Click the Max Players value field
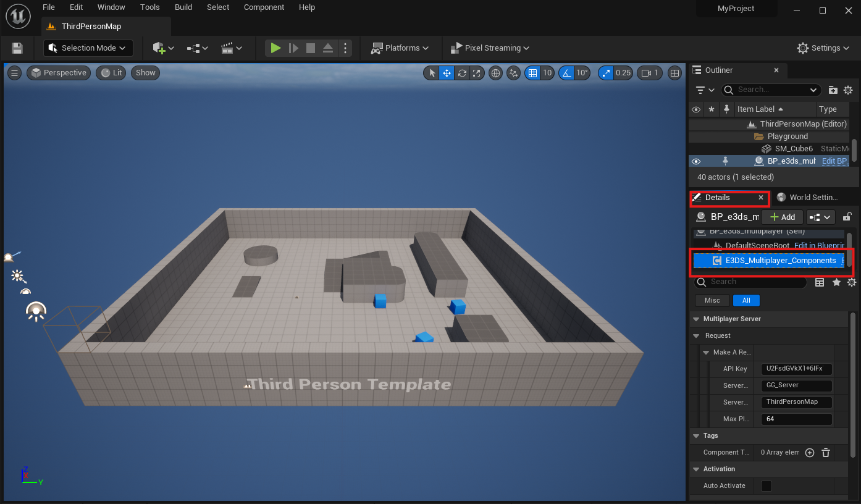Viewport: 861px width, 504px height. tap(796, 419)
